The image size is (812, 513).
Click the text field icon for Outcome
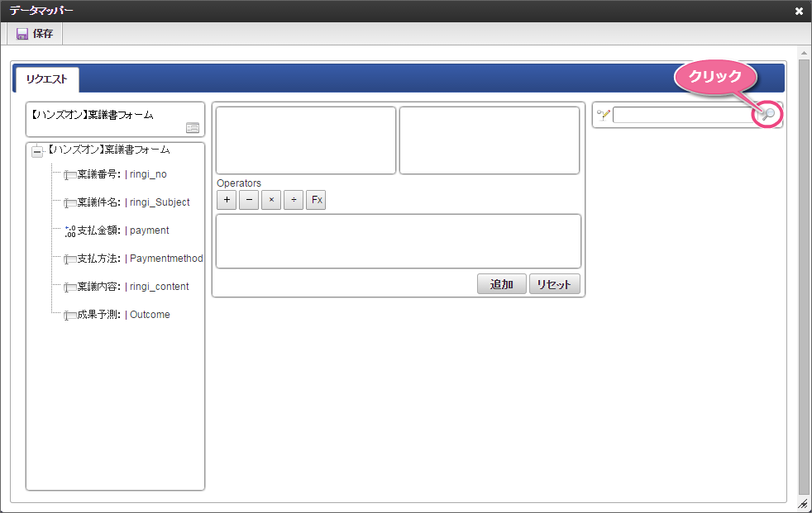[x=70, y=315]
